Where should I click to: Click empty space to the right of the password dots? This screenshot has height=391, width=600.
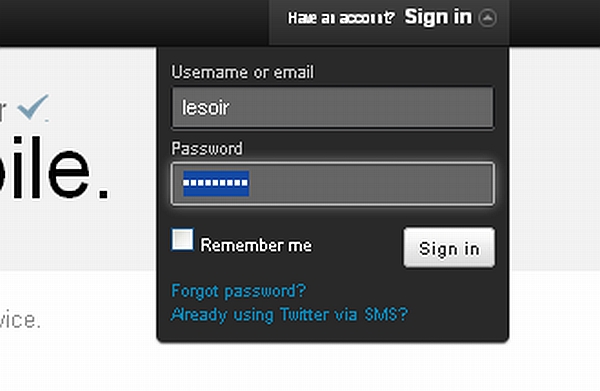click(371, 184)
